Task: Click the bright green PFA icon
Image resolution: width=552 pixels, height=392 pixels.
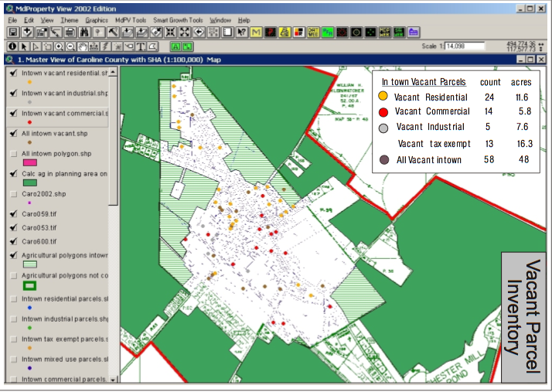Action: [327, 32]
